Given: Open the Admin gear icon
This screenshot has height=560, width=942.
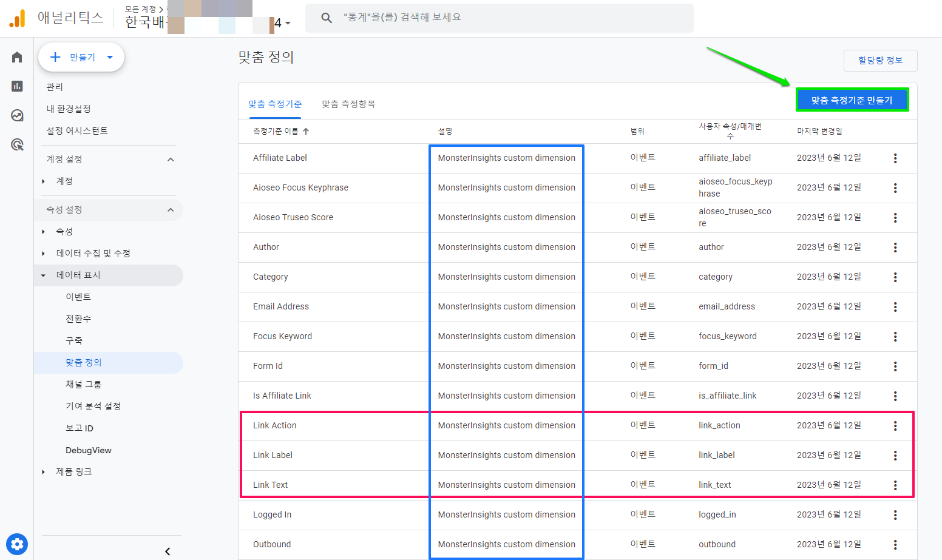Looking at the screenshot, I should pos(17,544).
